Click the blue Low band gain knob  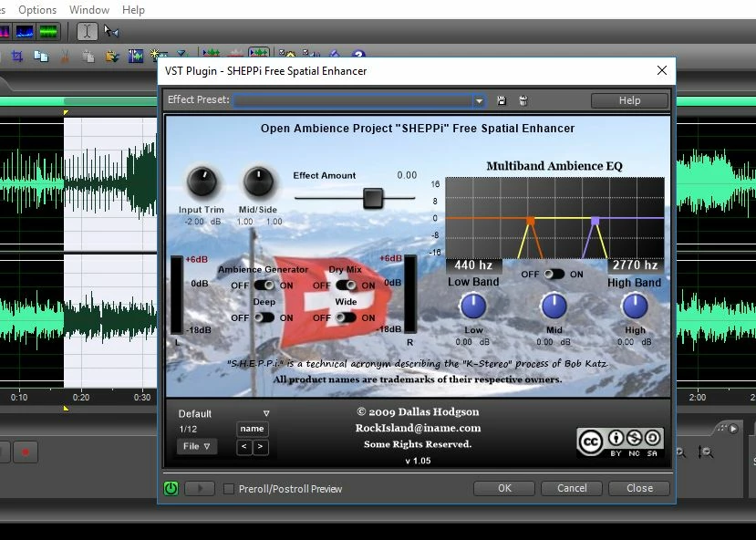point(473,306)
